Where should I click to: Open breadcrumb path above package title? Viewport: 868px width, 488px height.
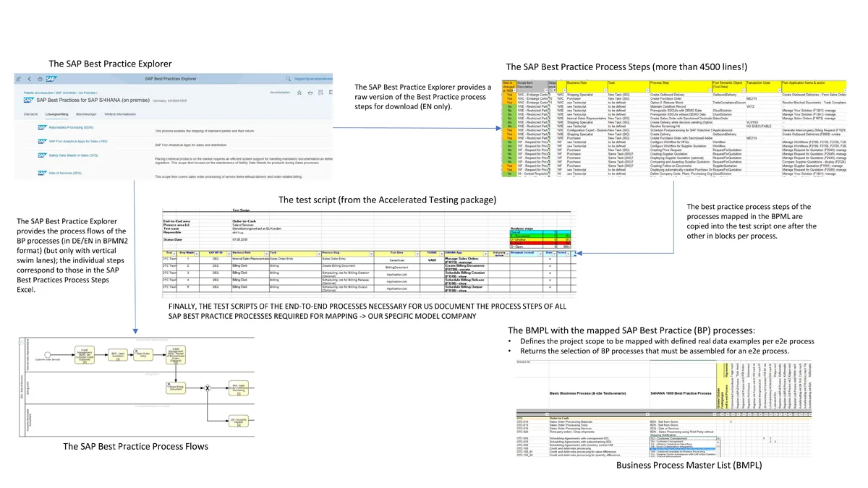point(60,93)
